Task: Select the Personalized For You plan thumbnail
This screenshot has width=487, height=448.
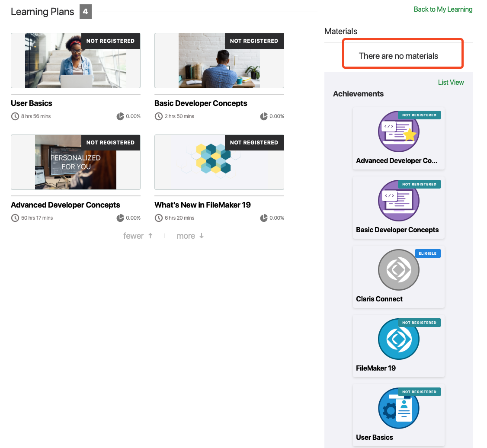Action: (x=76, y=162)
